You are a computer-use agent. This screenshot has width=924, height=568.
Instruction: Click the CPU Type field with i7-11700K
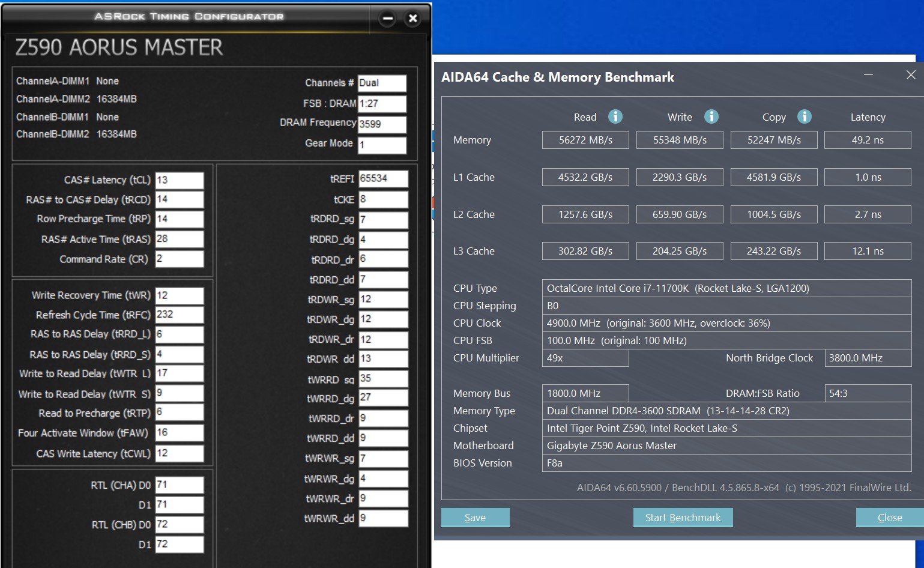coord(726,288)
